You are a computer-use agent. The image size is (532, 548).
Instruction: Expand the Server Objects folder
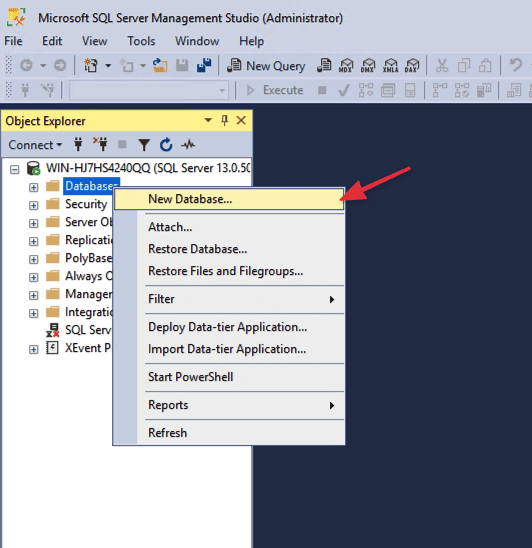coord(34,223)
